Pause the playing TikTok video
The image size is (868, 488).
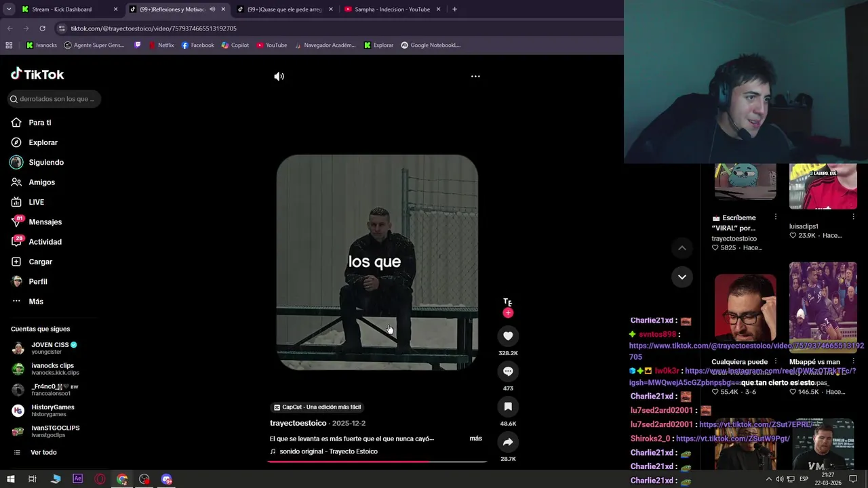377,262
